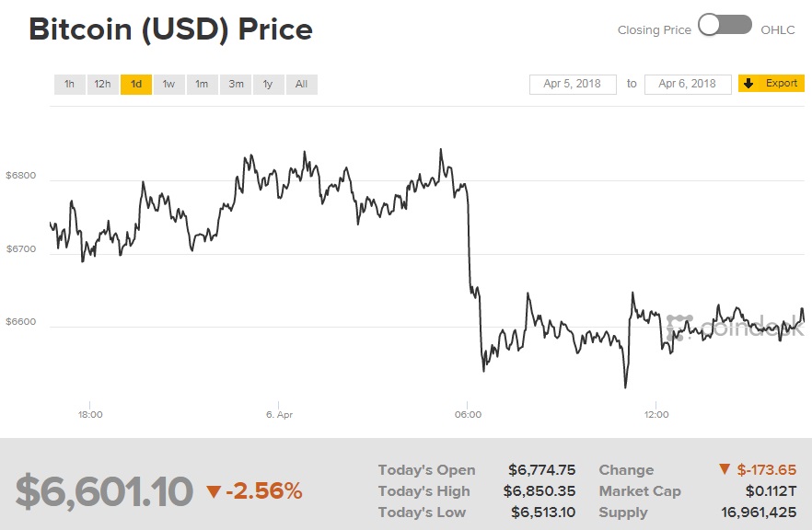Select the 12h time range
This screenshot has height=530, width=812.
102,84
